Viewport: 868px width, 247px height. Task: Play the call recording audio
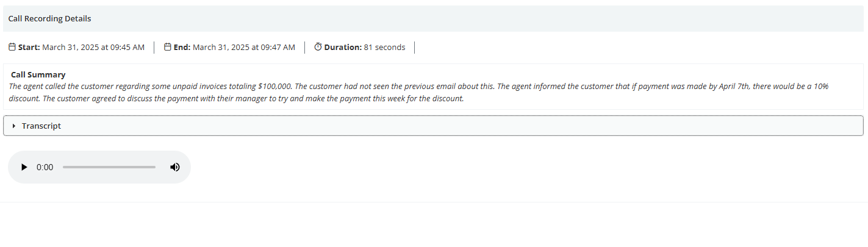click(x=24, y=167)
